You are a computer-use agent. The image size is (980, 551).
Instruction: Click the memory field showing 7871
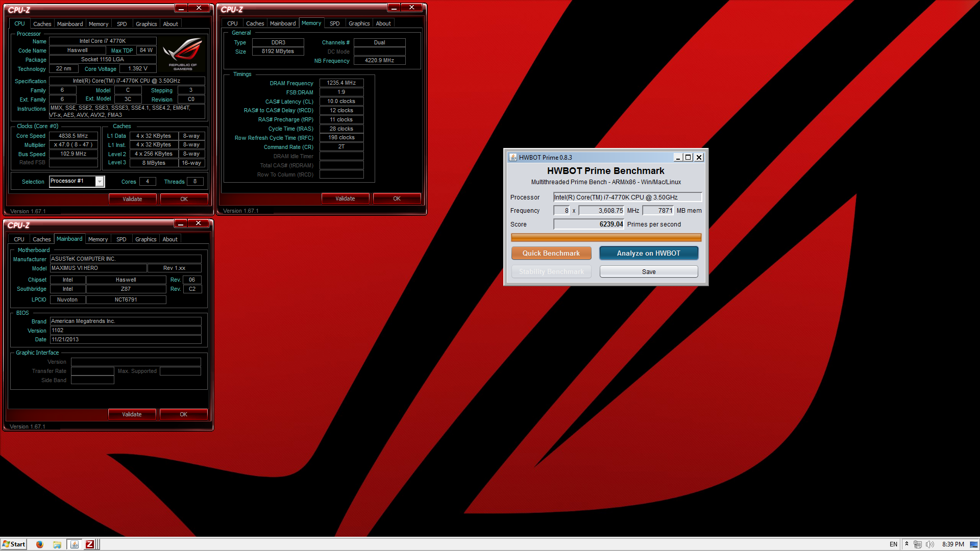click(658, 210)
